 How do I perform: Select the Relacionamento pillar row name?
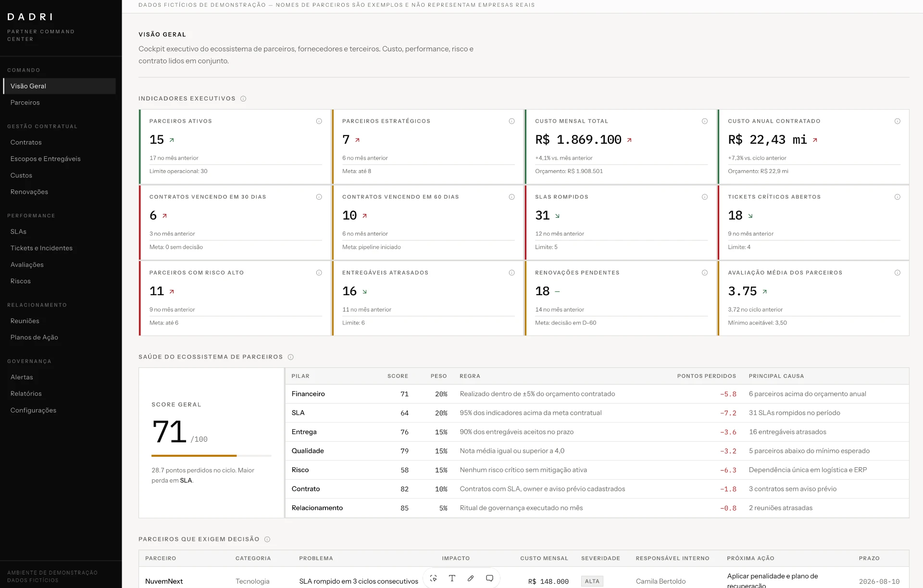pos(317,508)
